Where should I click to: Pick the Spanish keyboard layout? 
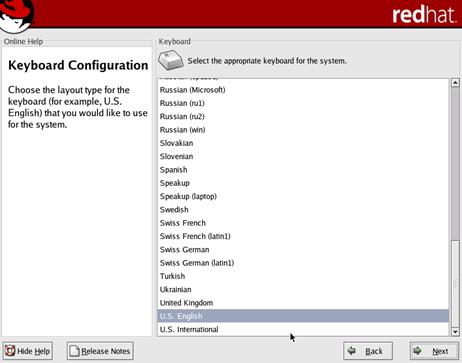(x=303, y=170)
